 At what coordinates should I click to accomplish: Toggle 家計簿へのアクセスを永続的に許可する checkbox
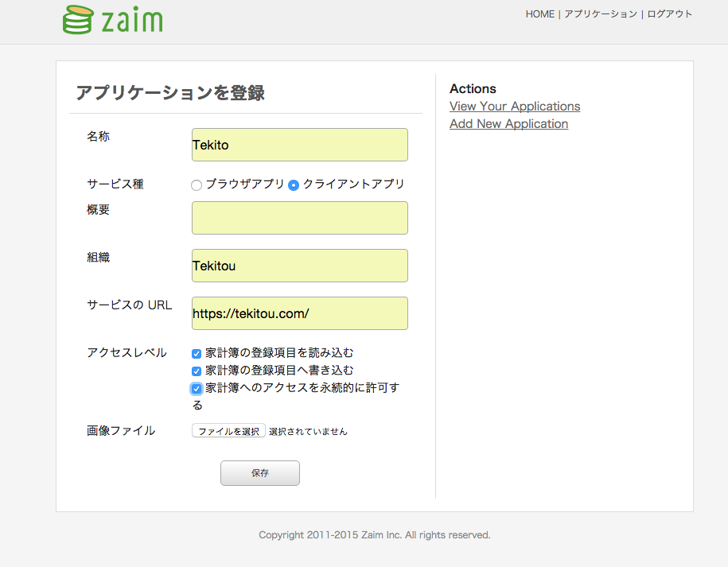[x=197, y=388]
